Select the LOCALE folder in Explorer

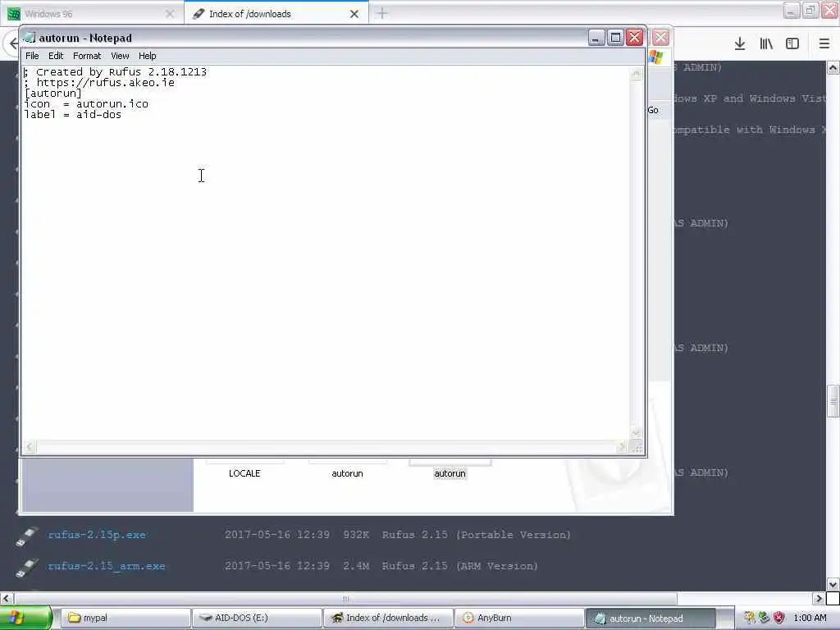pos(244,473)
